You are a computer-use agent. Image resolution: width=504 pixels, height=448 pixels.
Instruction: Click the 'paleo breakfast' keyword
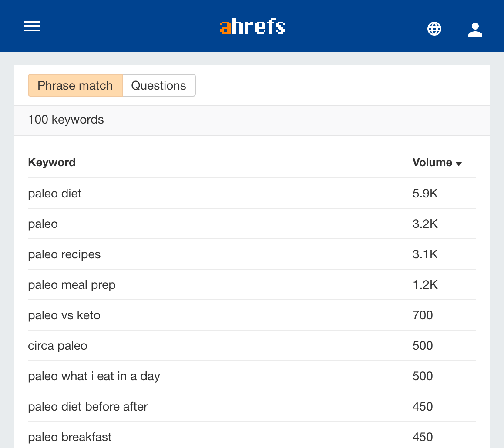(x=70, y=437)
